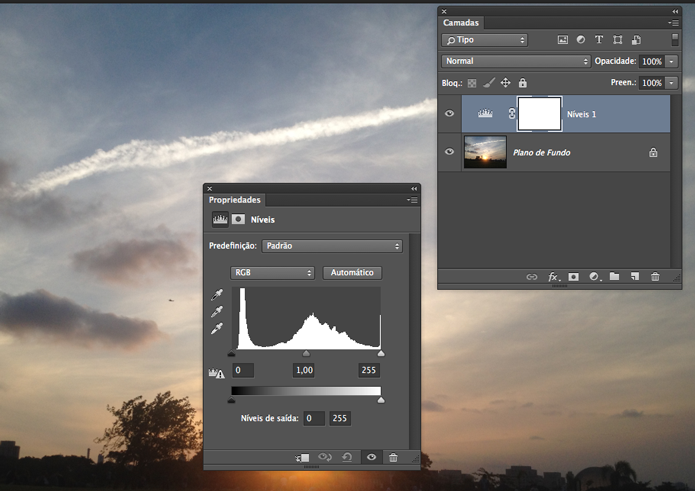Click Níveis de saída field showing 0
This screenshot has height=491, width=695.
click(x=314, y=418)
